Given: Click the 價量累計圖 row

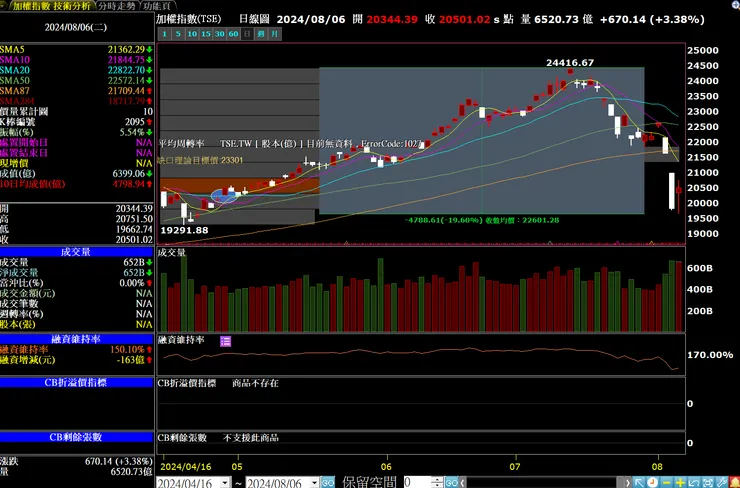Looking at the screenshot, I should pos(76,111).
